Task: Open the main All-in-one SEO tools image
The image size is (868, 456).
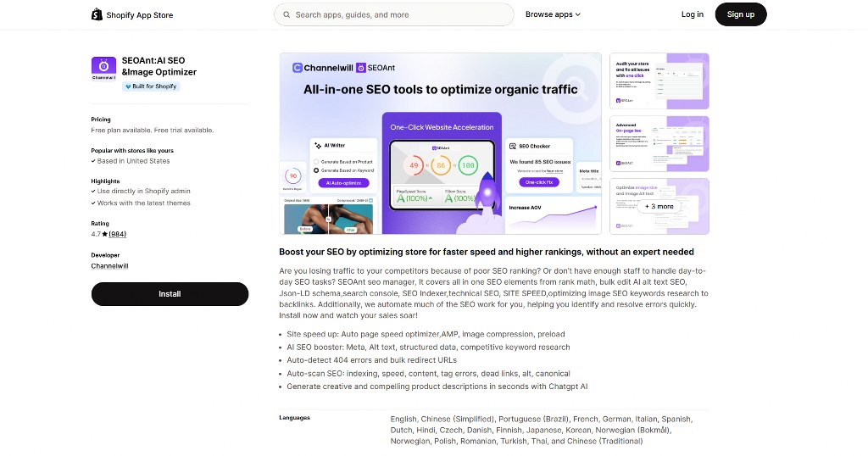Action: [441, 144]
